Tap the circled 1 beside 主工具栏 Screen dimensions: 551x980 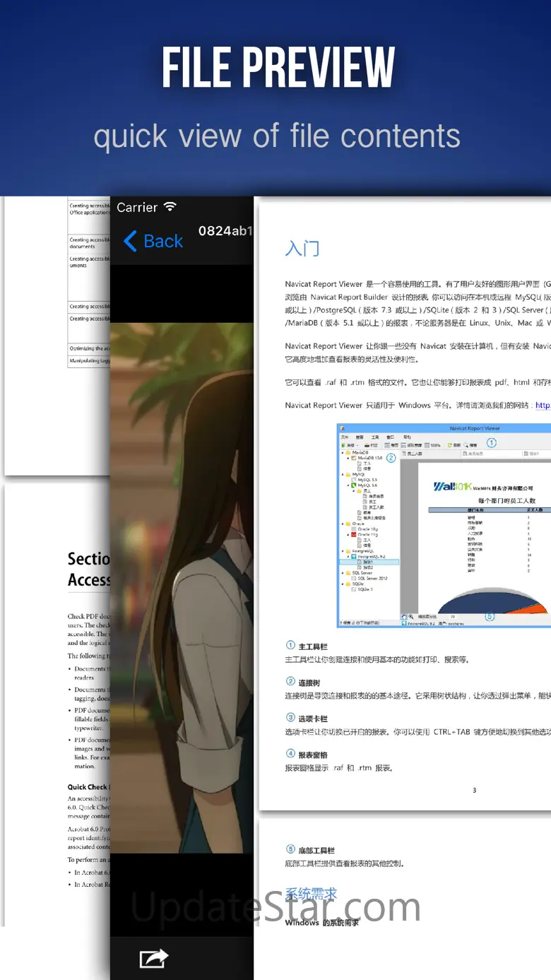(290, 646)
